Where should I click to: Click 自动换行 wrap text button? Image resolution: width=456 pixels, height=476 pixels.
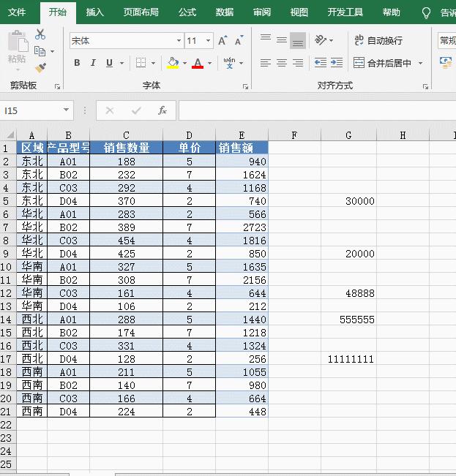pyautogui.click(x=378, y=40)
